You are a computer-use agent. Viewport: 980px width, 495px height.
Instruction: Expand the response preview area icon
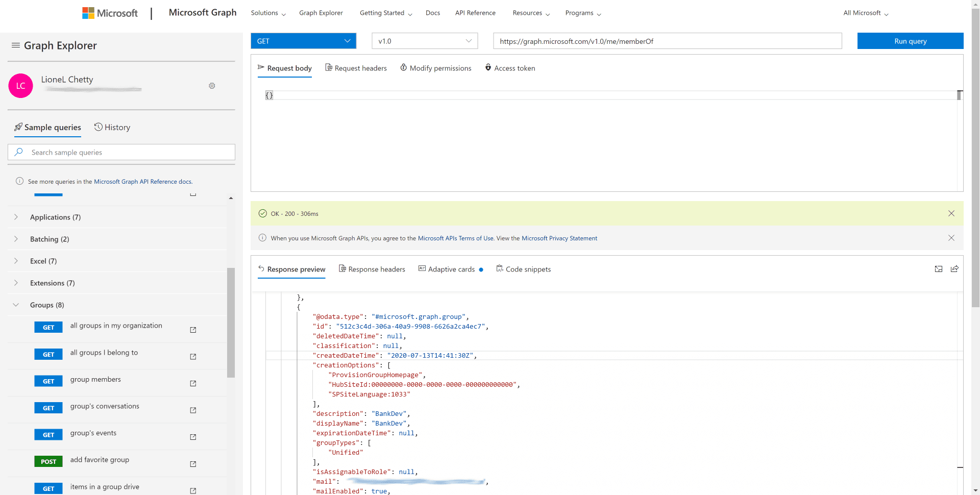point(939,269)
